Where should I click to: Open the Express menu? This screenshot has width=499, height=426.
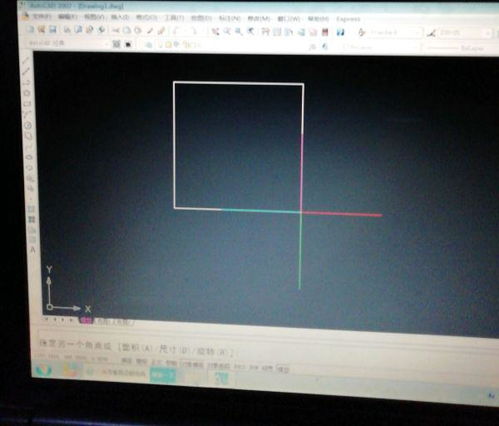point(348,20)
